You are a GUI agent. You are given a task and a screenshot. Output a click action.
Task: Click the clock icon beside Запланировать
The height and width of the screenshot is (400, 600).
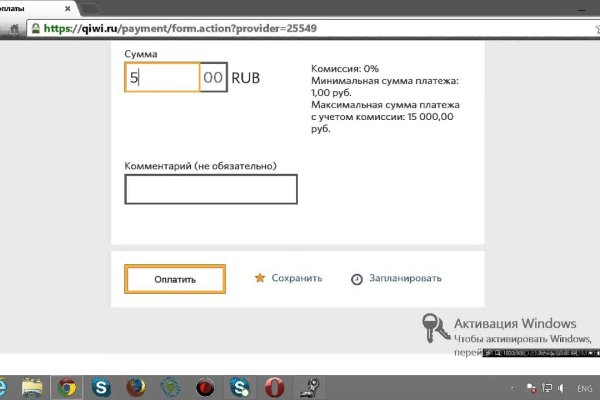point(356,279)
